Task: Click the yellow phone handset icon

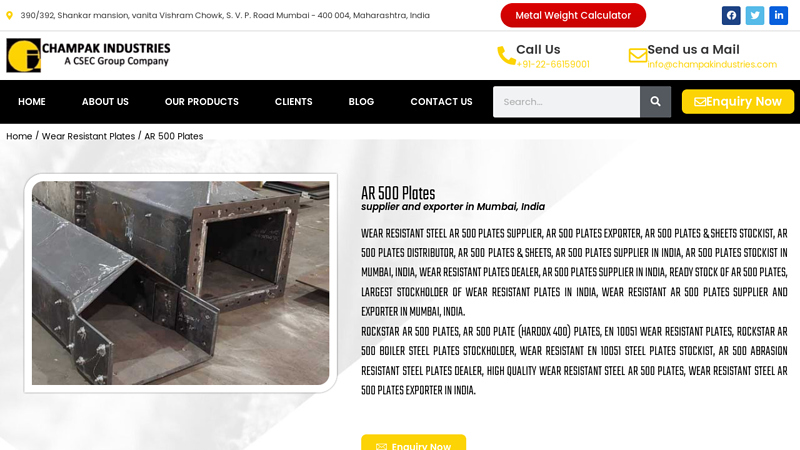Action: [506, 56]
